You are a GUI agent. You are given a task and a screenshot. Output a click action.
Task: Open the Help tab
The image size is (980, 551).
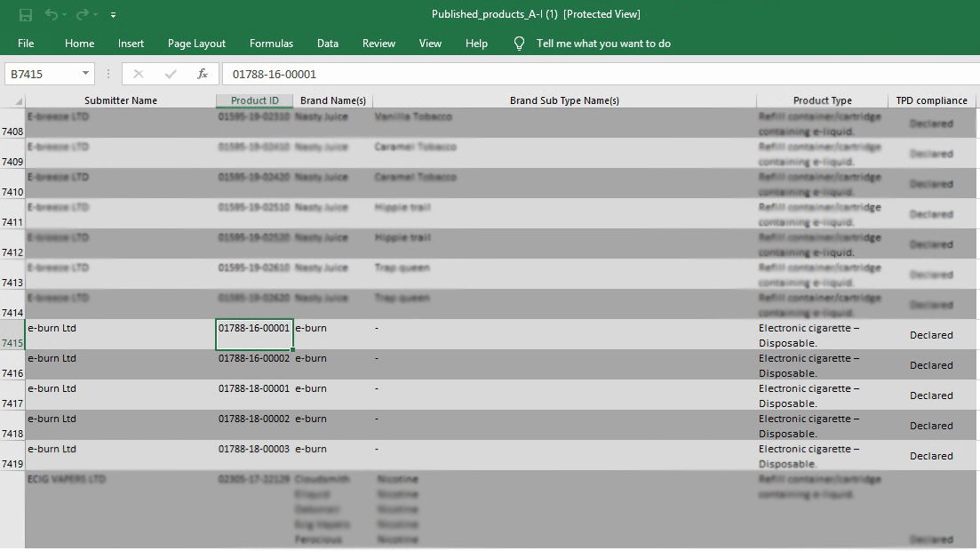pyautogui.click(x=476, y=44)
